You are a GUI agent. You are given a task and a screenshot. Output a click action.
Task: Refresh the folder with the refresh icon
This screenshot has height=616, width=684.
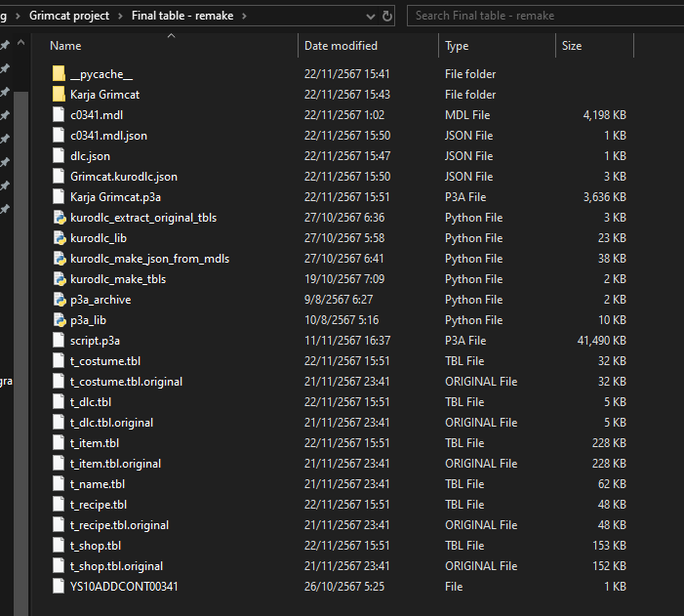(x=387, y=17)
